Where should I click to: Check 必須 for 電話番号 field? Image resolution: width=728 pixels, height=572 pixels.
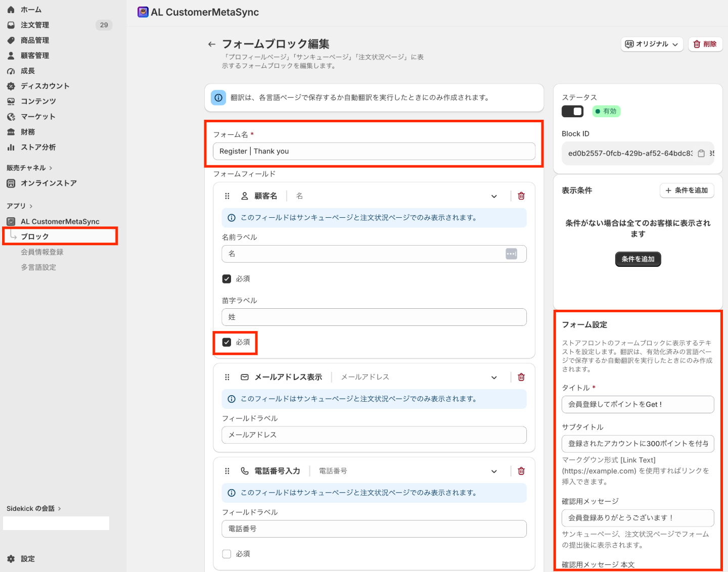[x=226, y=554]
